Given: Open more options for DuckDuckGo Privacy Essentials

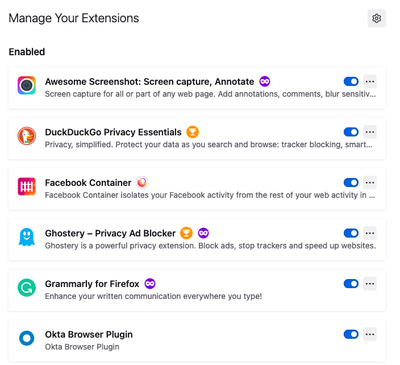Looking at the screenshot, I should [x=370, y=132].
